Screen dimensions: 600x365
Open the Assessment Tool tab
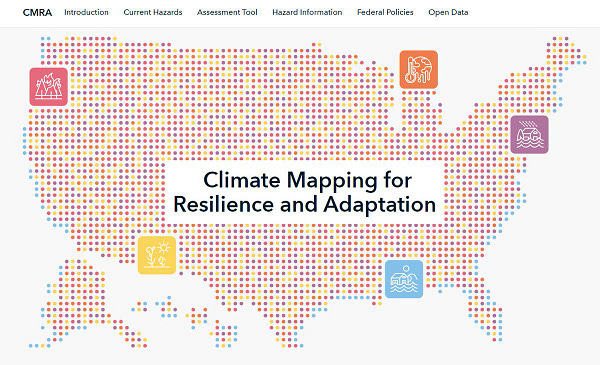pos(227,12)
